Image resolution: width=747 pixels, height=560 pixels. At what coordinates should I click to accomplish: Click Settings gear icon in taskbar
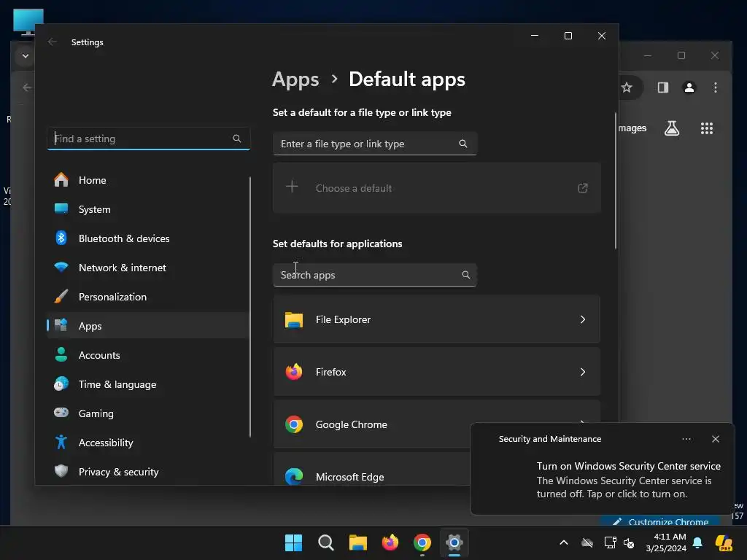pos(454,542)
